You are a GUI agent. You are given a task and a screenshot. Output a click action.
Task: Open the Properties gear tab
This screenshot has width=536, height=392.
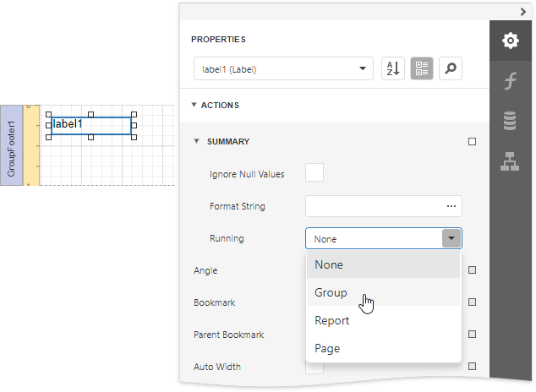point(510,41)
